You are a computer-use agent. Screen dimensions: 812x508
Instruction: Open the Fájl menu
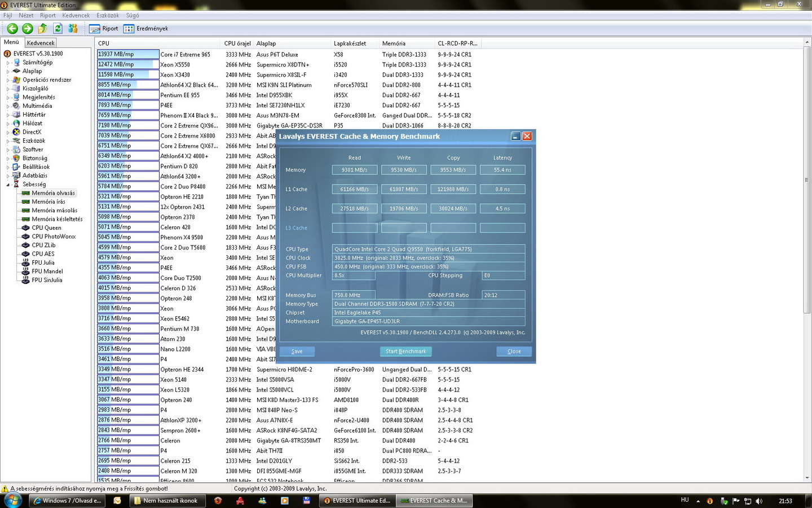click(8, 15)
